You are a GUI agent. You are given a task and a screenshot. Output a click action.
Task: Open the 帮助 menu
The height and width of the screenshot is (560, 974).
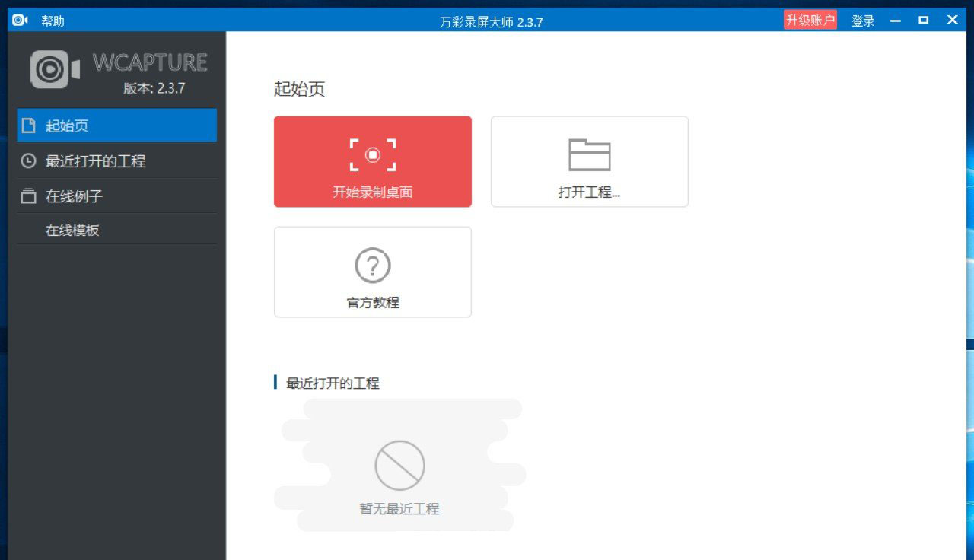coord(53,21)
